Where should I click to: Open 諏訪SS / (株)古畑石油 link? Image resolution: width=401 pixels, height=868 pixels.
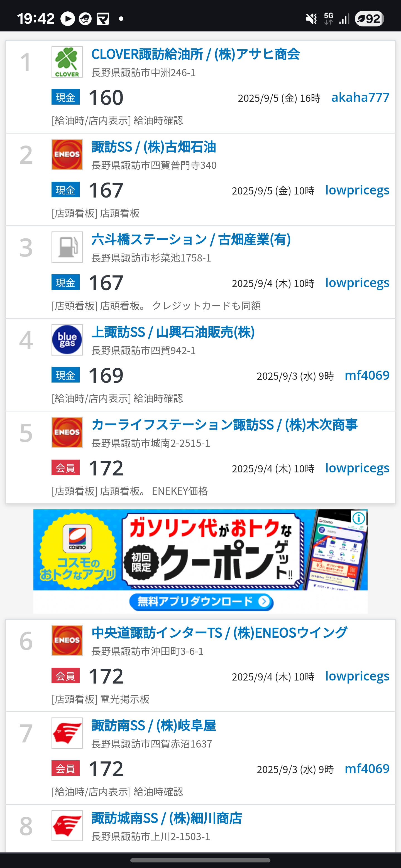[x=153, y=147]
